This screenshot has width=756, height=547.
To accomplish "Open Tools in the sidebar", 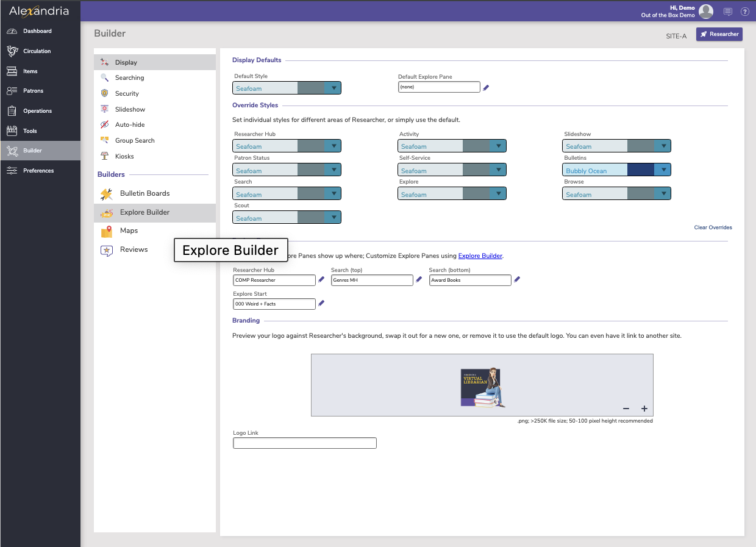I will pyautogui.click(x=40, y=131).
